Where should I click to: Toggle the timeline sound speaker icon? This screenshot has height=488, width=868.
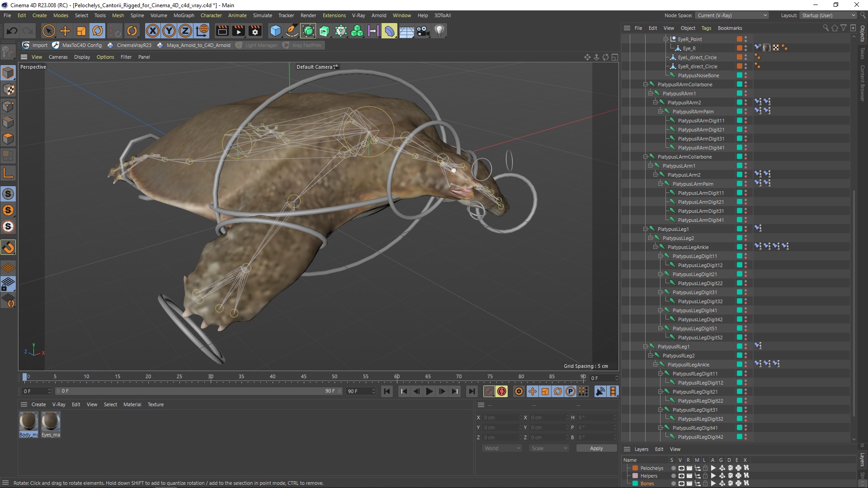click(x=600, y=391)
